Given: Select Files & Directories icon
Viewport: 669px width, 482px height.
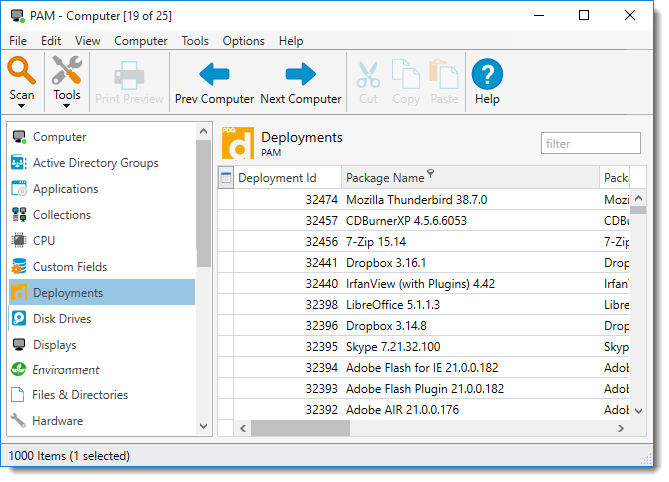Looking at the screenshot, I should pyautogui.click(x=17, y=395).
